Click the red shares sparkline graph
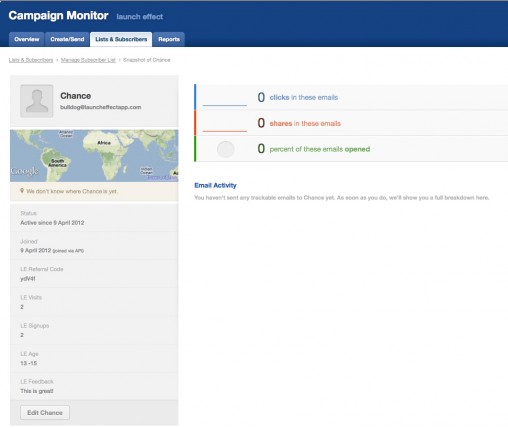This screenshot has width=508, height=428. point(225,131)
